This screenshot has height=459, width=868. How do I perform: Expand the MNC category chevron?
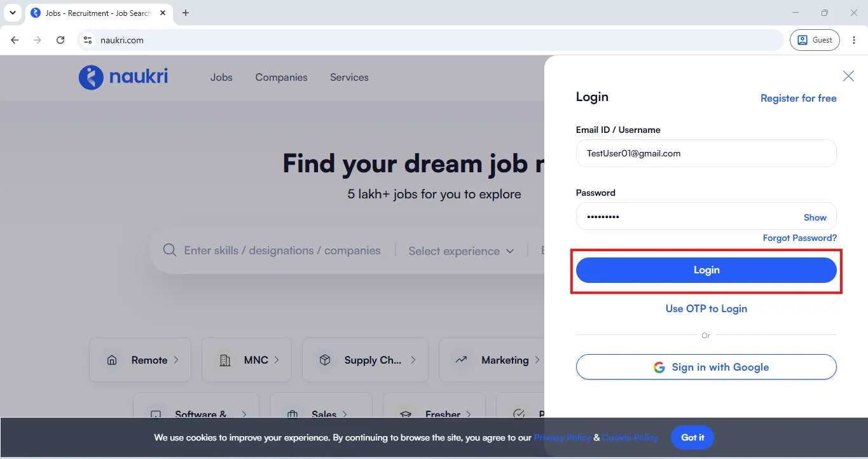click(x=277, y=360)
